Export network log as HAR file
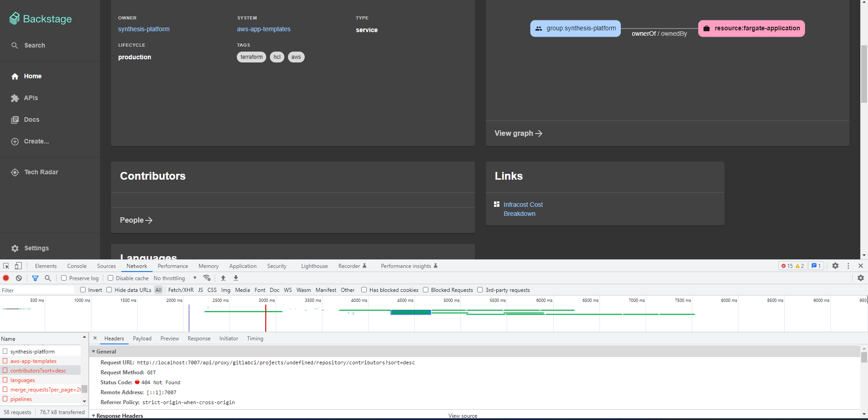Viewport: 868px width, 420px height. (x=235, y=277)
